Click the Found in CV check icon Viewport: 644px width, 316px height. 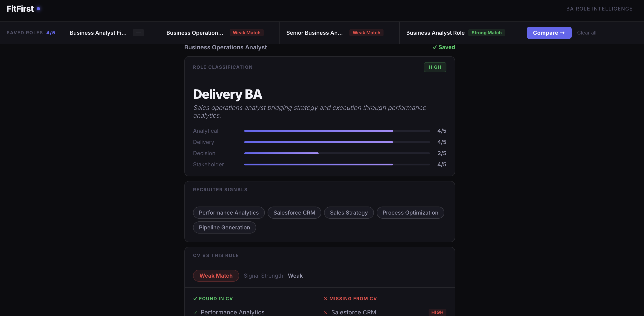[x=195, y=298]
